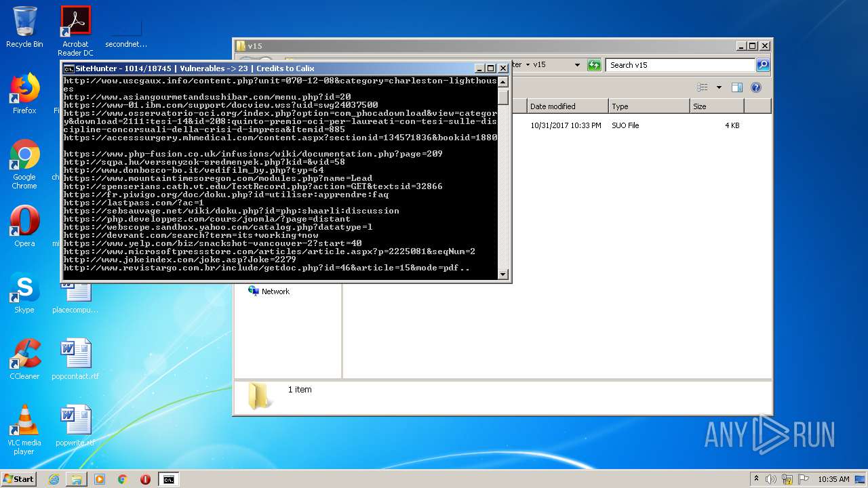Click v15 breadcrumb in address bar
The height and width of the screenshot is (488, 868).
coord(539,65)
